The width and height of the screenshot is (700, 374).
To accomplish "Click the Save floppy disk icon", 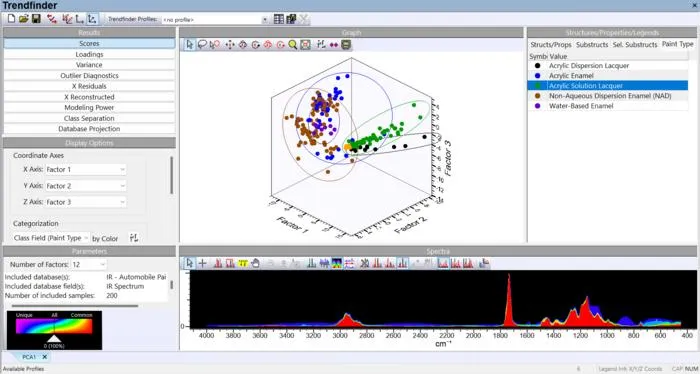I will point(36,19).
